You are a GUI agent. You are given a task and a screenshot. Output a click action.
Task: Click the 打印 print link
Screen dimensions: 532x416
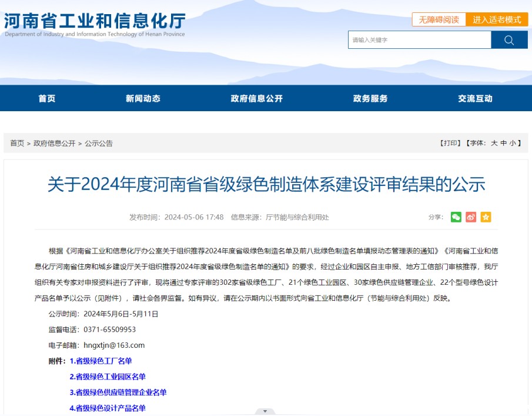(x=450, y=143)
